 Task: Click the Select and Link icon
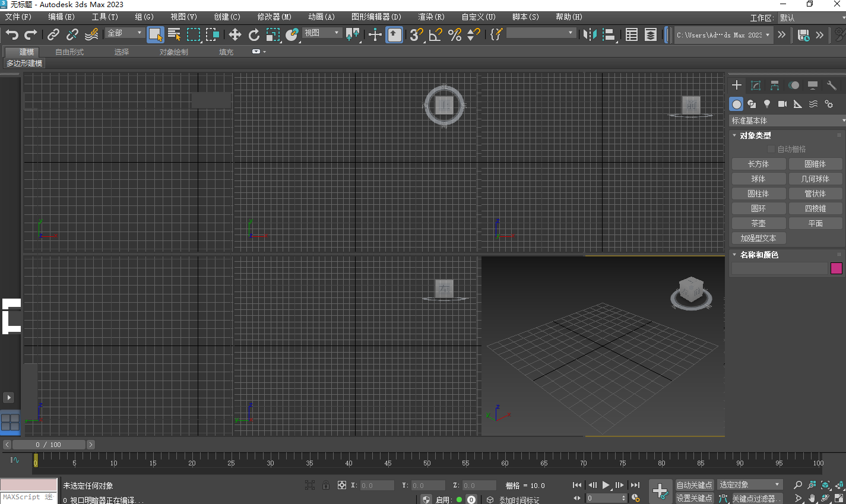pos(53,35)
